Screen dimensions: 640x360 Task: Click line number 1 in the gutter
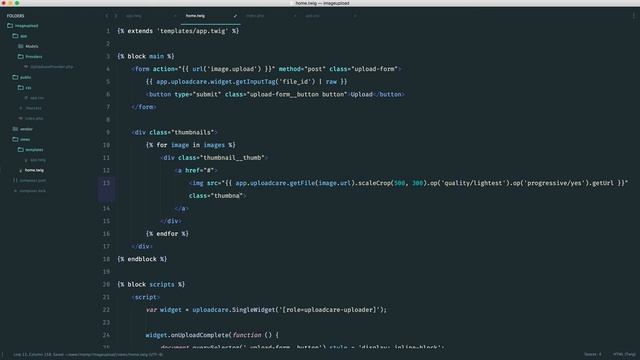click(x=108, y=31)
